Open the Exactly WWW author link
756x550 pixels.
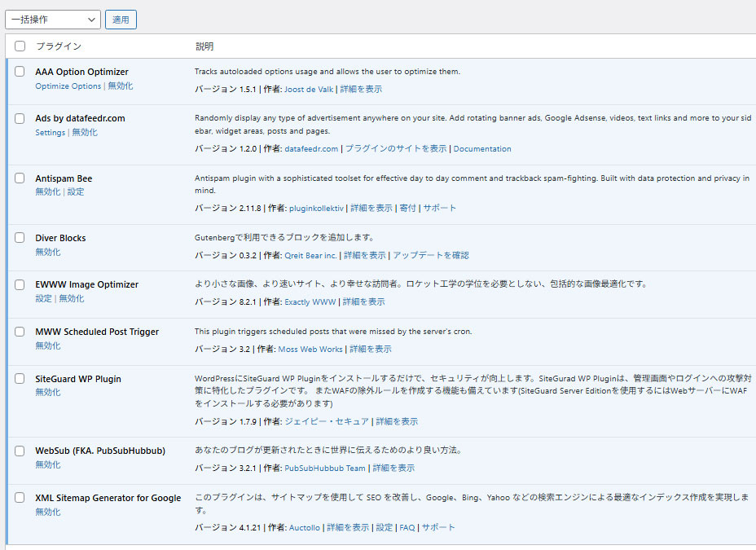pos(310,301)
